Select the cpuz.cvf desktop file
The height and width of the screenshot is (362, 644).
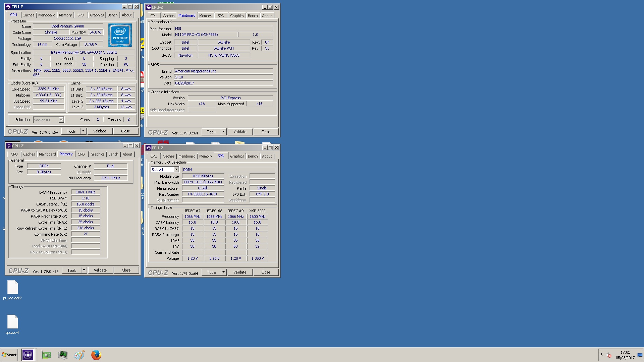tap(12, 324)
